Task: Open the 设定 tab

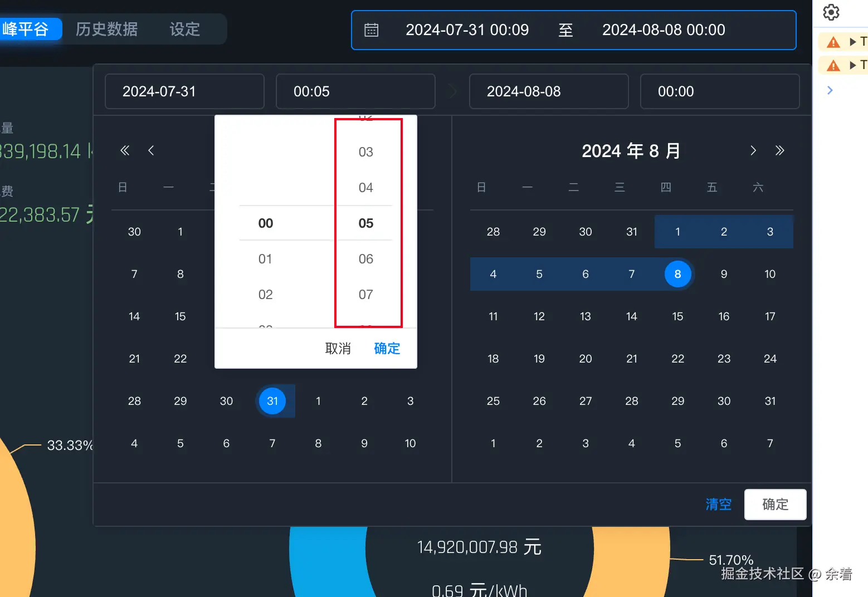Action: point(184,29)
